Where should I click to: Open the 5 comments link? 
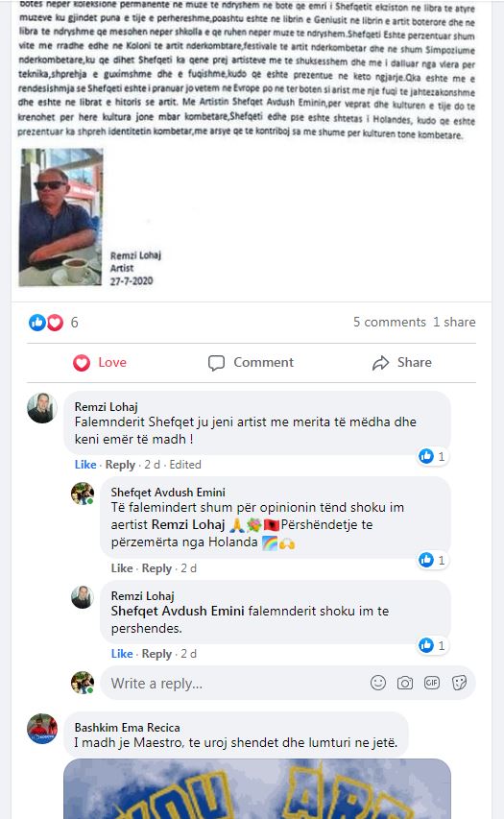click(390, 322)
